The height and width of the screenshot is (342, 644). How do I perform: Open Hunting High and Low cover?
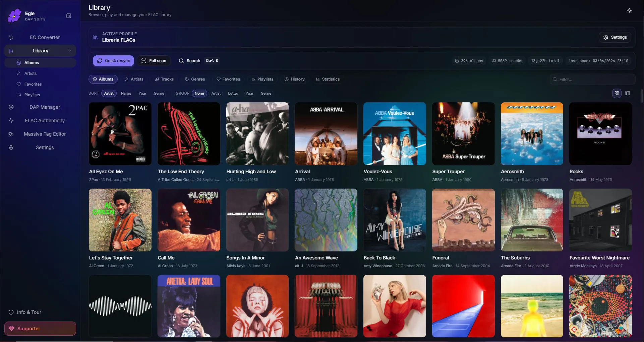pyautogui.click(x=257, y=134)
